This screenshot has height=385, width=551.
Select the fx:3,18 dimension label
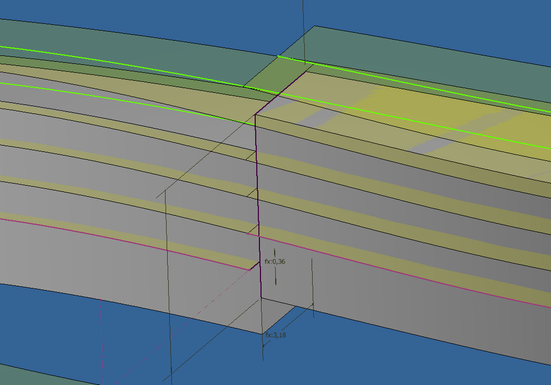pos(276,335)
